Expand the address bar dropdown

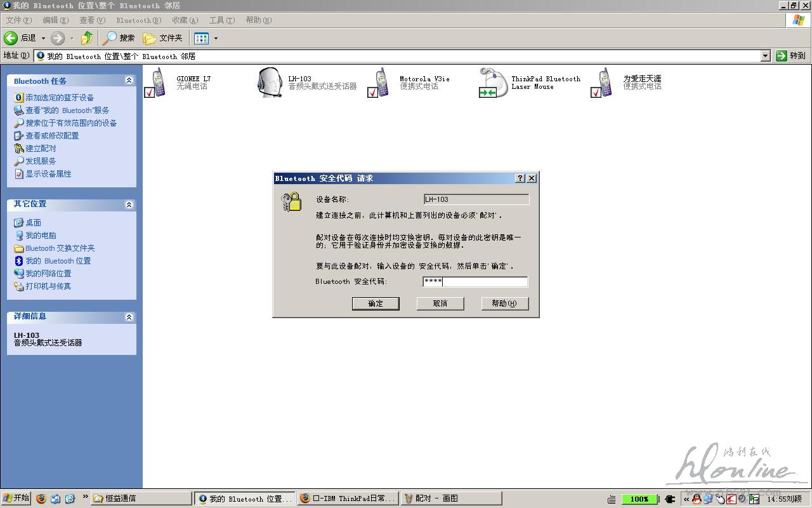click(765, 56)
